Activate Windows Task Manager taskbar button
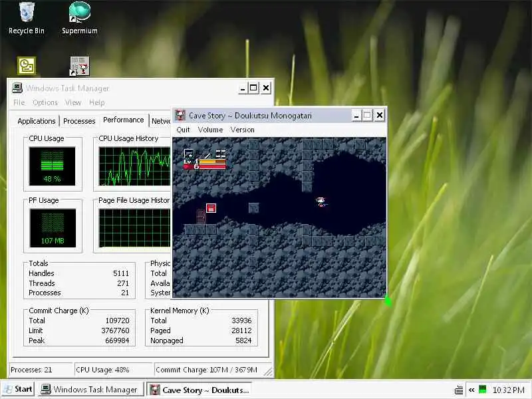532x399 pixels. coord(90,390)
